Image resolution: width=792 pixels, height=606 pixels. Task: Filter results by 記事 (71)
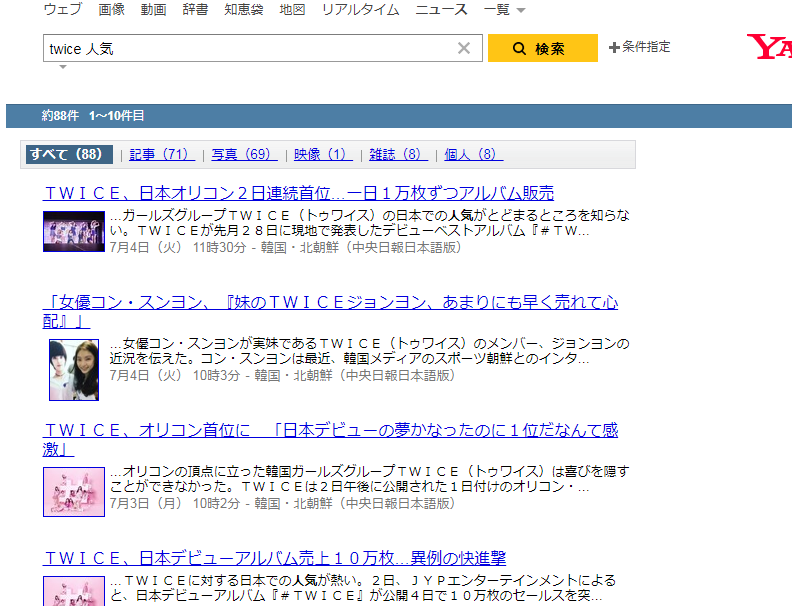162,154
